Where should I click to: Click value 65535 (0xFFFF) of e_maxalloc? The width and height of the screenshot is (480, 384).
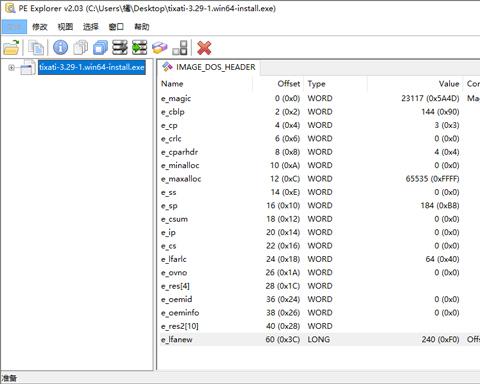pos(432,179)
